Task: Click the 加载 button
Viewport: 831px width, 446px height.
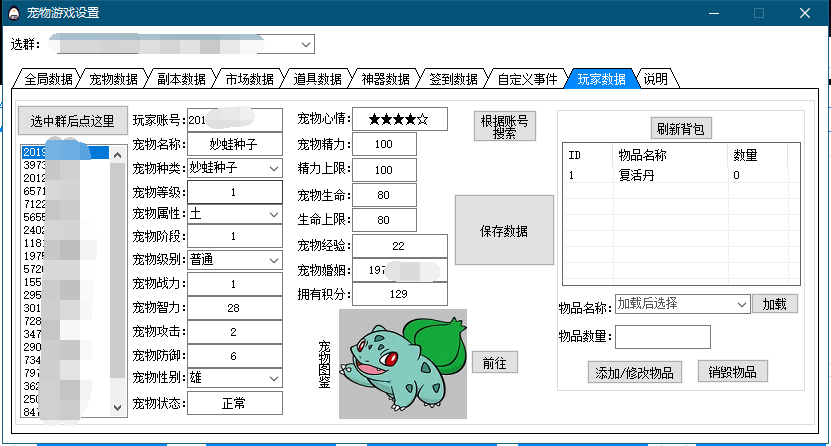Action: click(774, 304)
